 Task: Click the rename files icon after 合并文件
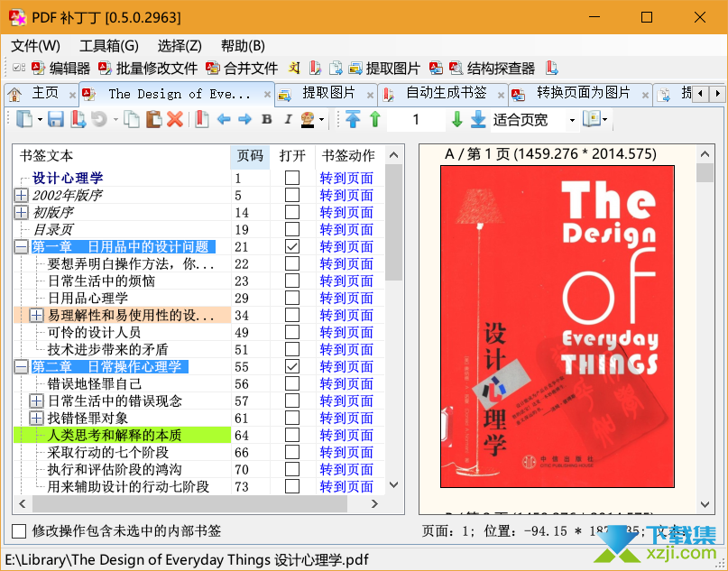[294, 69]
